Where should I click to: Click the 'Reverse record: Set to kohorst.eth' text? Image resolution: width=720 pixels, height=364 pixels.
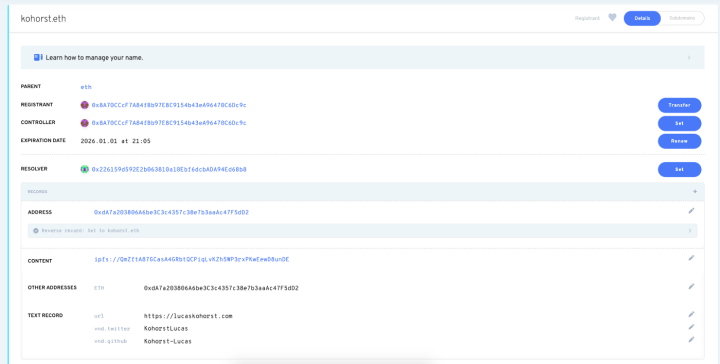click(90, 231)
